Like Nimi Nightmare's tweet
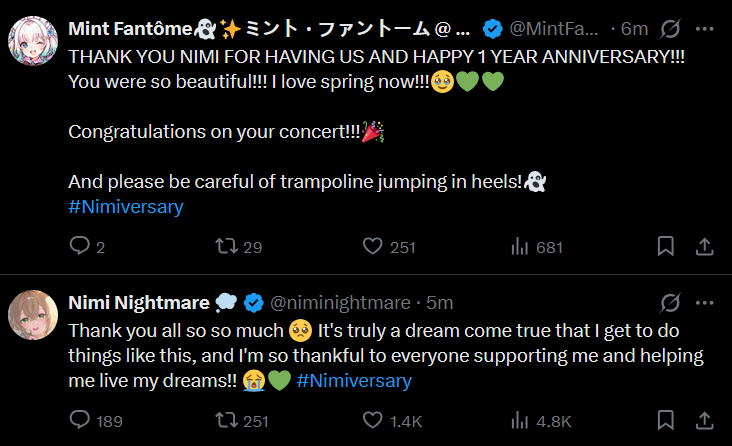Image resolution: width=732 pixels, height=446 pixels. pos(373,420)
